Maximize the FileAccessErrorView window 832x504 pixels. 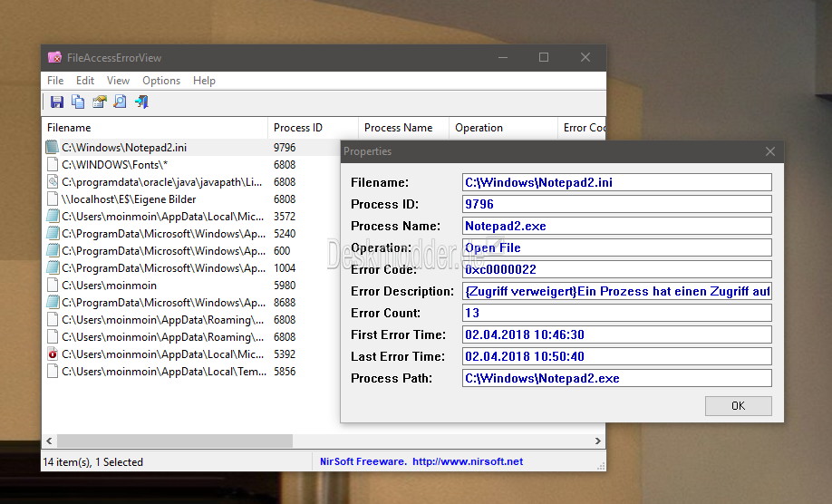(x=544, y=57)
